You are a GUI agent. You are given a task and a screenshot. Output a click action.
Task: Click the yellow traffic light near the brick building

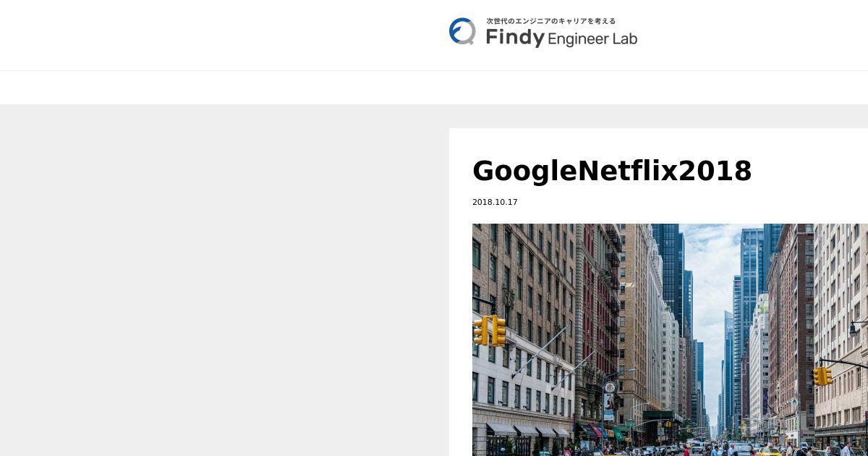tap(490, 331)
